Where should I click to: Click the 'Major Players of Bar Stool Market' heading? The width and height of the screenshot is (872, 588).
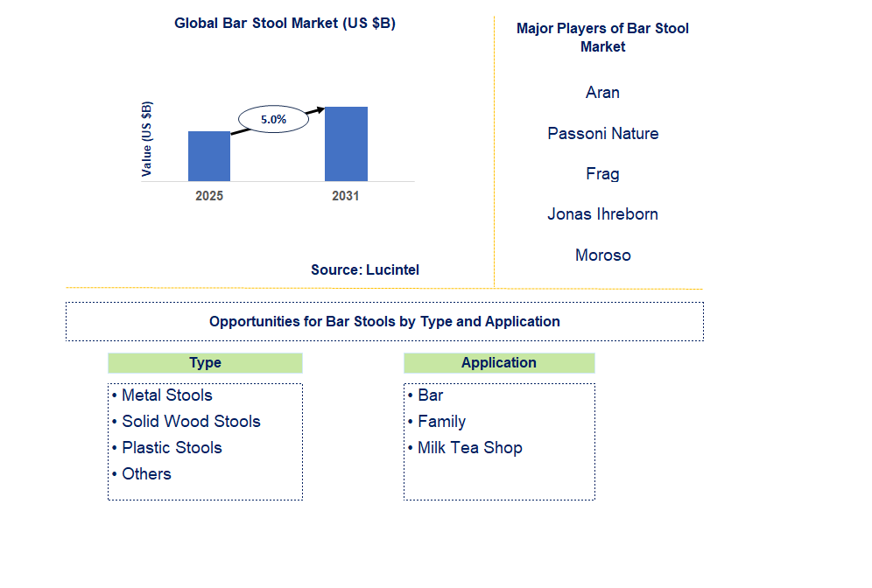(603, 38)
